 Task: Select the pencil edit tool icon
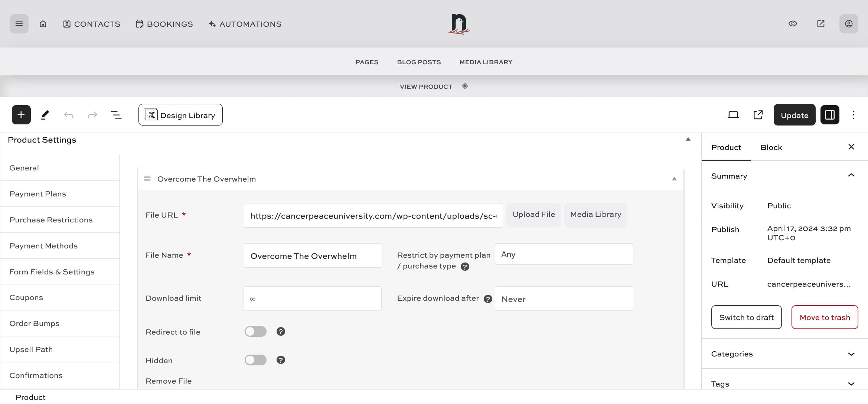45,115
